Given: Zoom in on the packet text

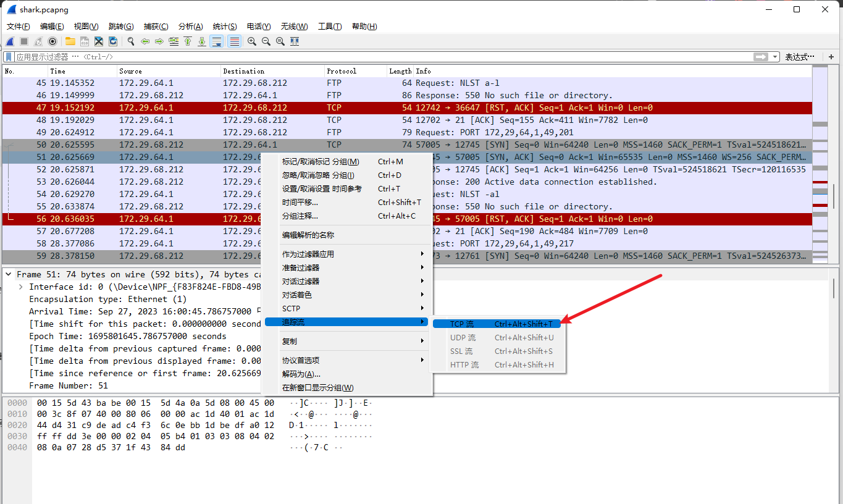Looking at the screenshot, I should tap(252, 41).
